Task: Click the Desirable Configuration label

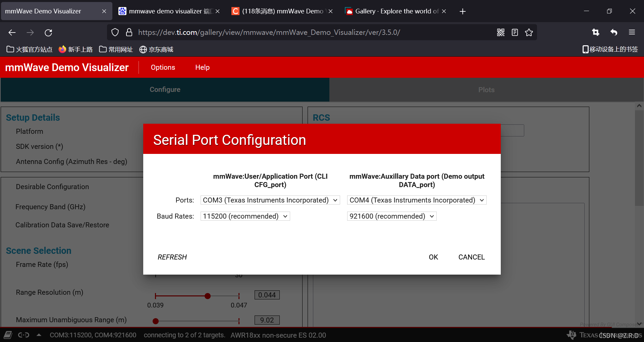Action: (x=53, y=187)
